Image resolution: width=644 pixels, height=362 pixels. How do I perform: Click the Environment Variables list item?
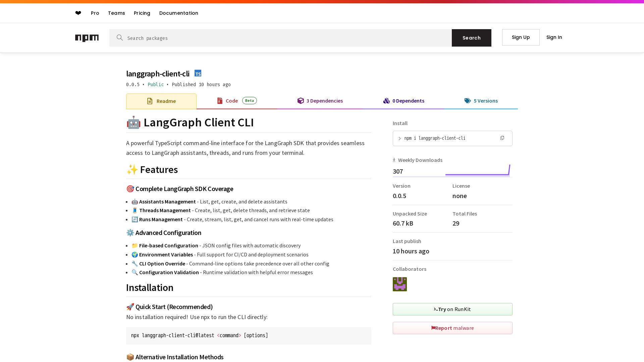click(220, 255)
